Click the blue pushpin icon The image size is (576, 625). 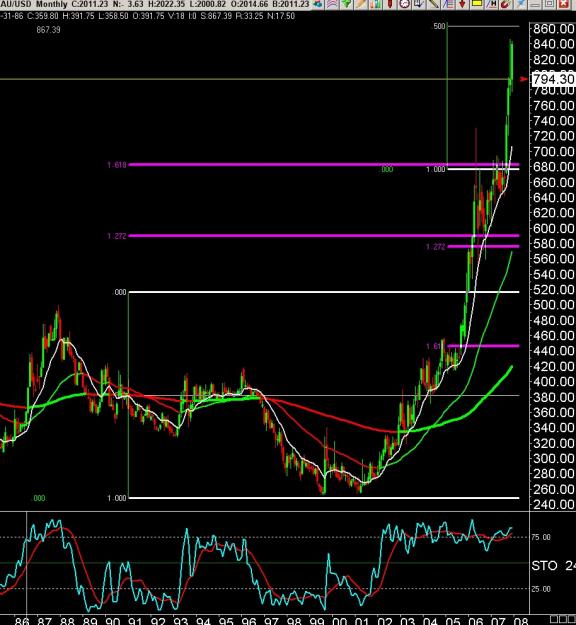point(520,4)
